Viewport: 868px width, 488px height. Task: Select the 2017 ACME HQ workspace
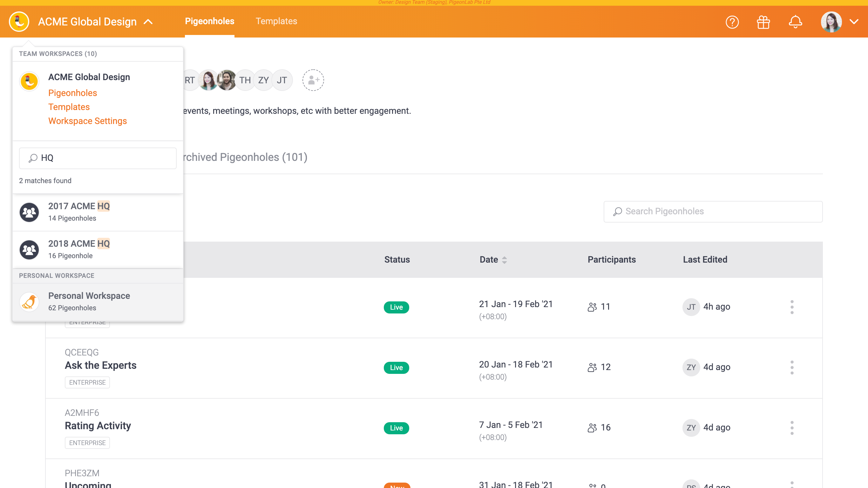pyautogui.click(x=98, y=212)
